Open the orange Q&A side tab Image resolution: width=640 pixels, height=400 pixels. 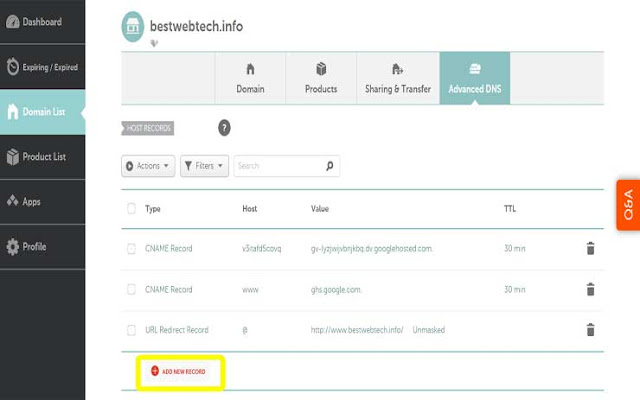tap(628, 204)
